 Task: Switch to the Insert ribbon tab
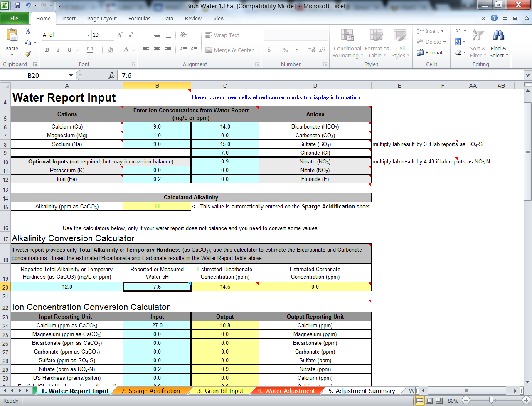[x=69, y=18]
